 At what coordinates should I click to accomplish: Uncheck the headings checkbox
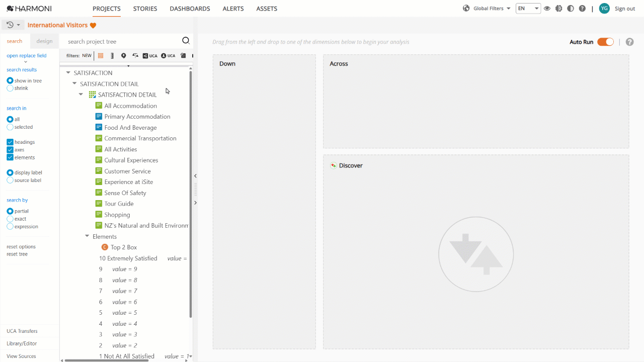click(10, 142)
